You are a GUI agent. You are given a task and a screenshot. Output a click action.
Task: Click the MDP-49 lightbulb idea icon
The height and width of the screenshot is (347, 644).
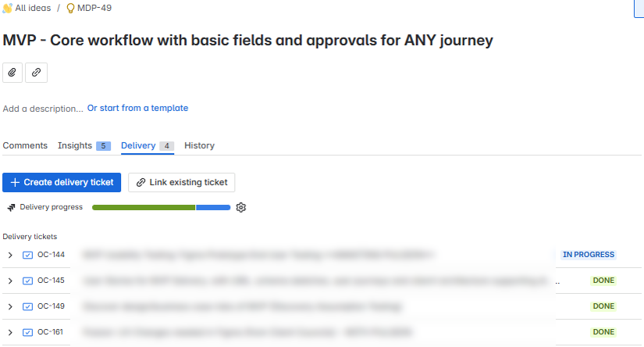70,7
